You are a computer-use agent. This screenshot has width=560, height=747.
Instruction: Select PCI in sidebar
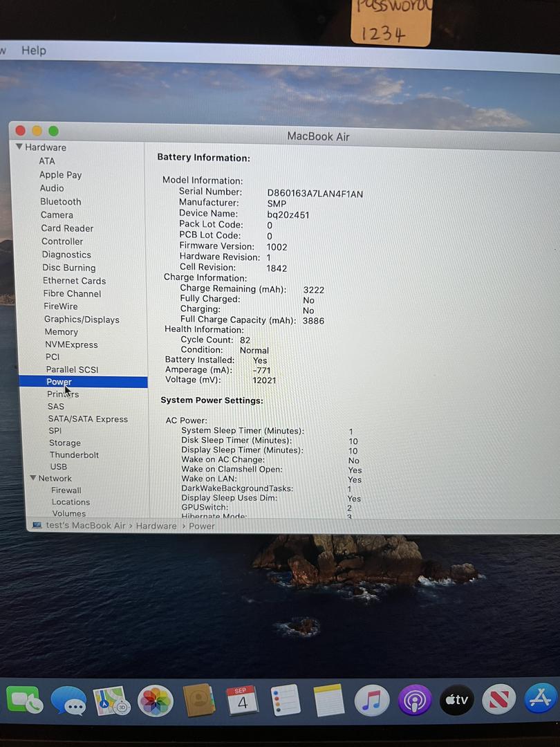53,357
